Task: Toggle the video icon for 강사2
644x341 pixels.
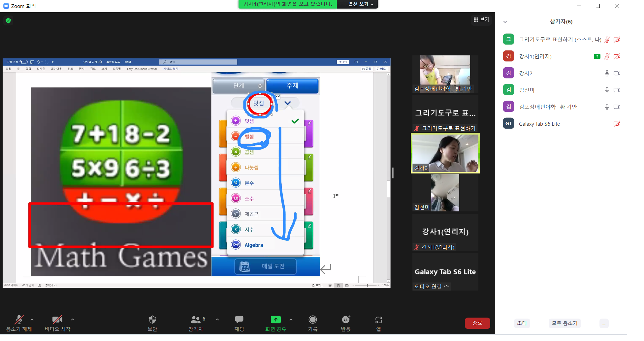Action: (x=617, y=73)
